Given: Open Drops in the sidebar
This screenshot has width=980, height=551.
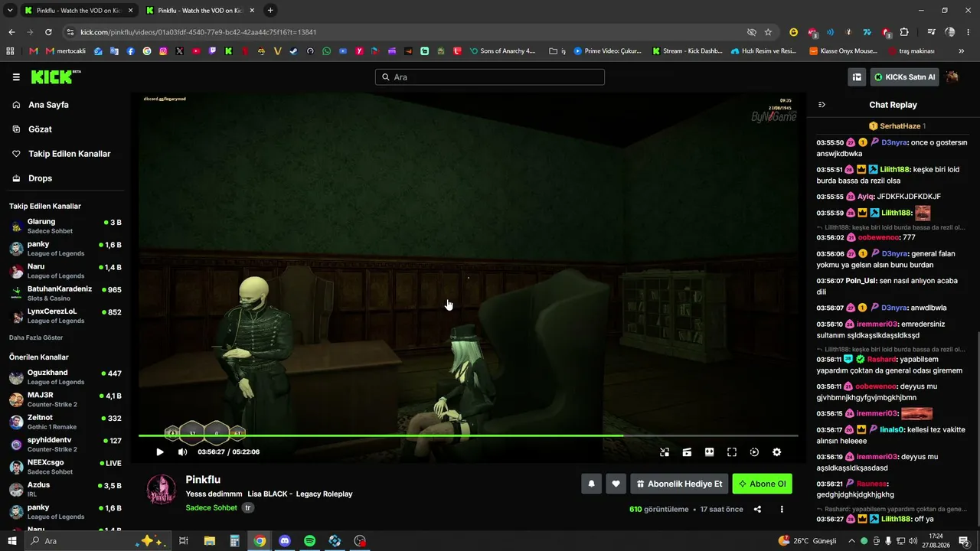Looking at the screenshot, I should (x=40, y=178).
